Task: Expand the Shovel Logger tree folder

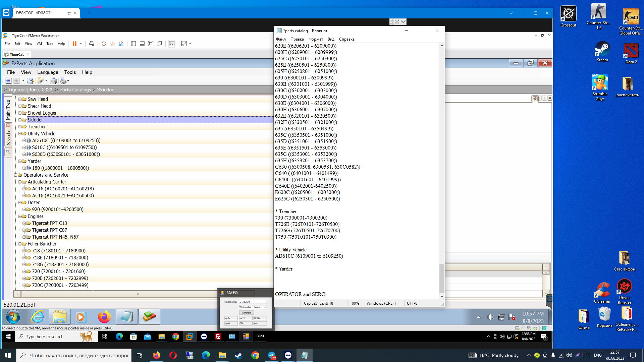Action: point(20,113)
